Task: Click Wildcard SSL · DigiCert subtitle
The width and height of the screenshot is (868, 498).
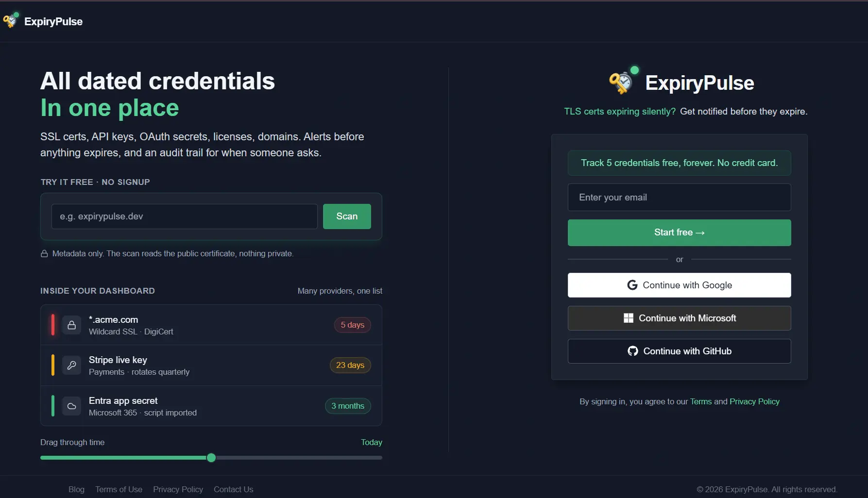Action: pos(131,332)
